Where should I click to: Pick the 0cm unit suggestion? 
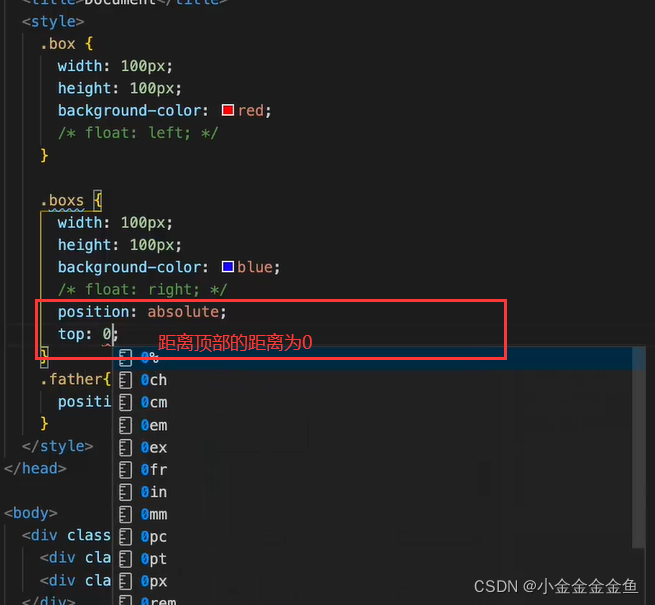[373, 403]
